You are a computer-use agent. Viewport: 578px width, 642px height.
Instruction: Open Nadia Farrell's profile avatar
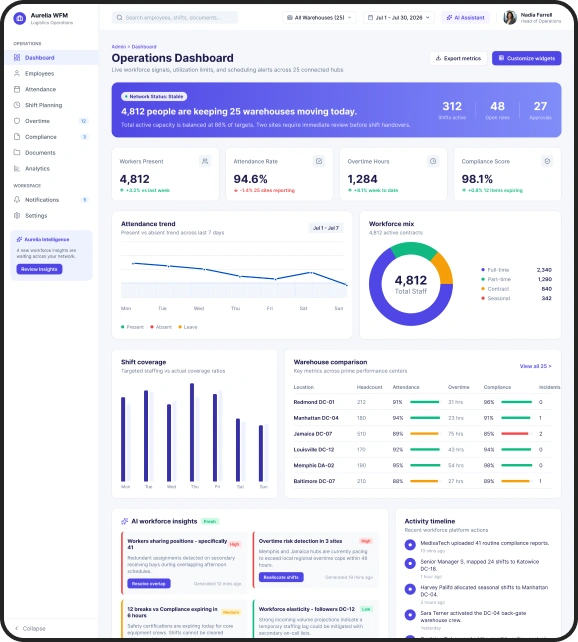(510, 18)
